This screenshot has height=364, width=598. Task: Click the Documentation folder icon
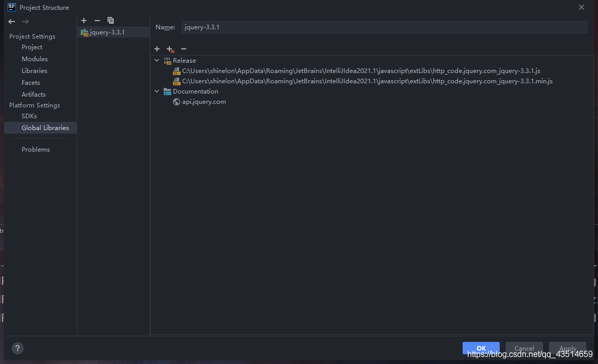click(167, 92)
